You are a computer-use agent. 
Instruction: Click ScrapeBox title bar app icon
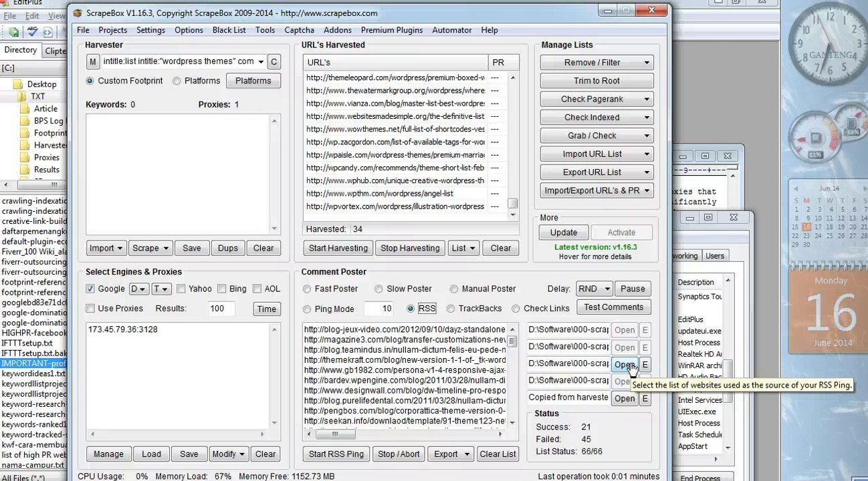pos(78,13)
